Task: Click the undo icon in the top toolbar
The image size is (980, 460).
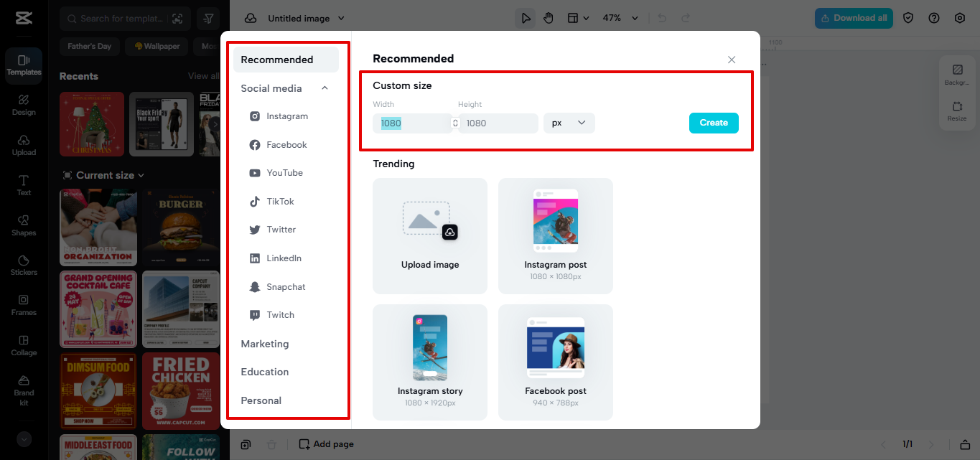Action: click(661, 17)
